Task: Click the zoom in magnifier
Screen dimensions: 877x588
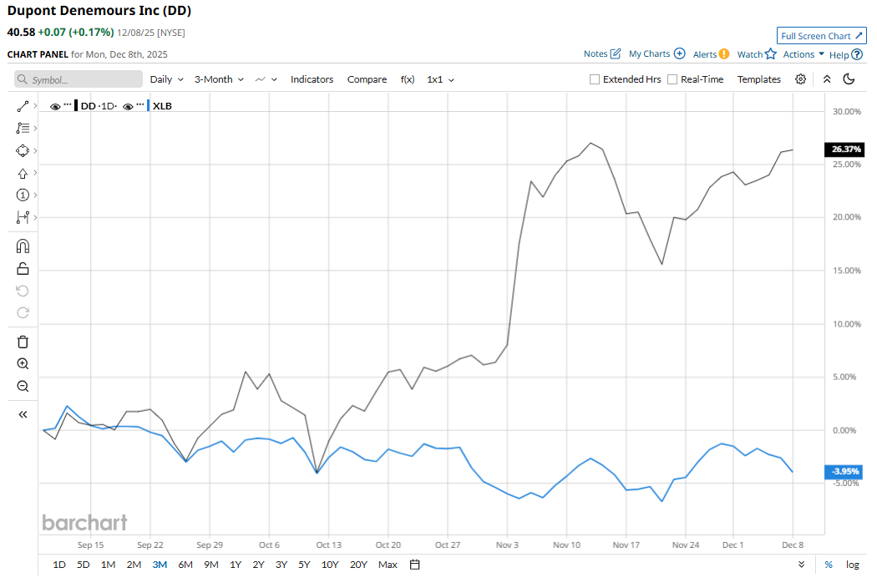Action: (x=23, y=363)
